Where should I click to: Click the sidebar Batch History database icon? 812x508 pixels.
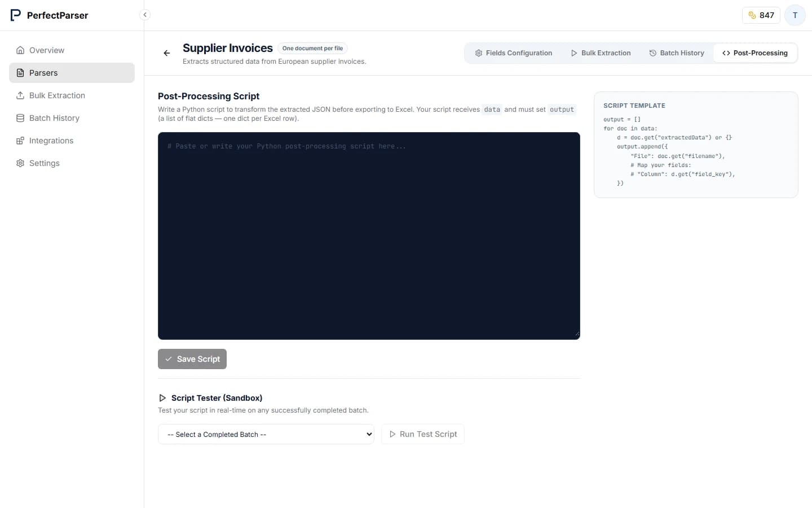20,118
